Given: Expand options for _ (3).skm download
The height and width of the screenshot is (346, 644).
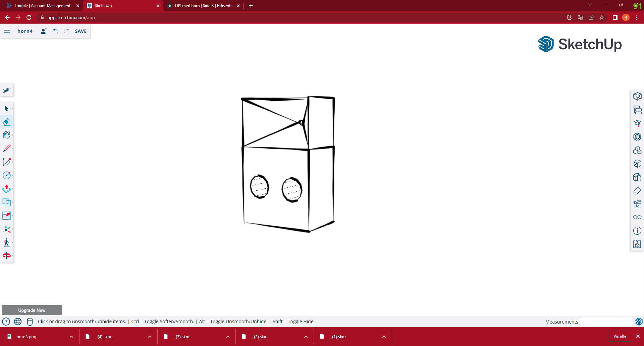Looking at the screenshot, I should 228,337.
